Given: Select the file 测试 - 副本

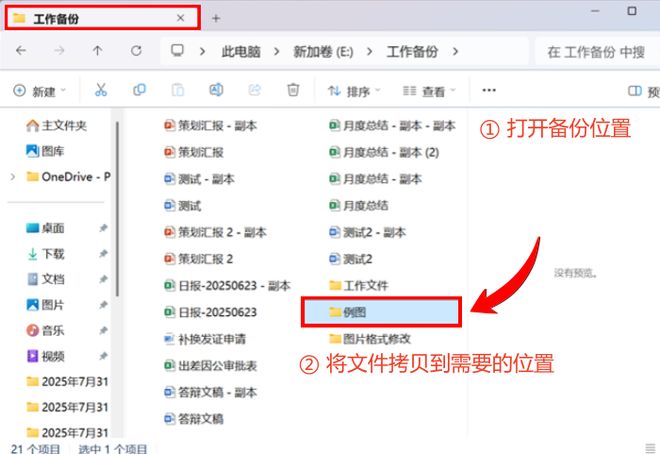Looking at the screenshot, I should tap(199, 179).
